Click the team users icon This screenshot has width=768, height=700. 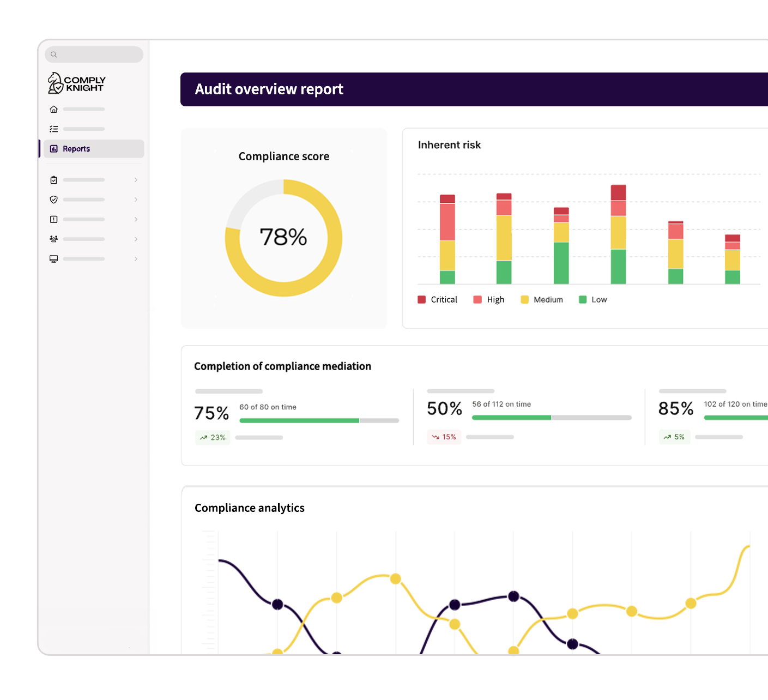click(x=53, y=239)
